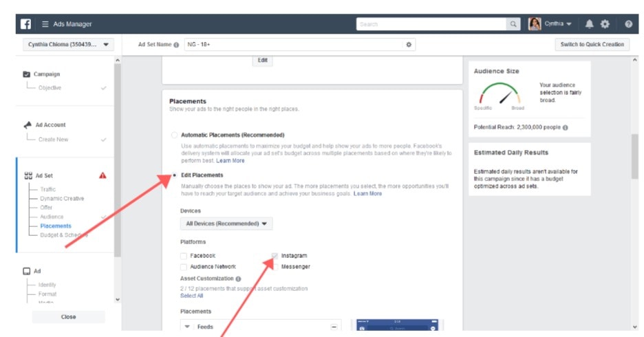This screenshot has width=644, height=337.
Task: Go to Objective in Campaign section
Action: point(50,88)
